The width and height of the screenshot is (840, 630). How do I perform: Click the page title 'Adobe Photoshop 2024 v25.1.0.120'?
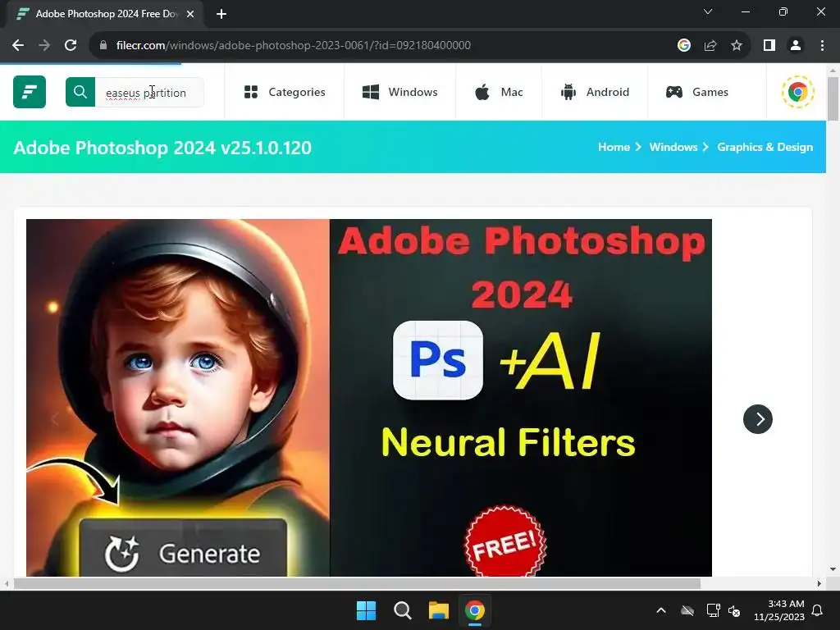(x=162, y=148)
